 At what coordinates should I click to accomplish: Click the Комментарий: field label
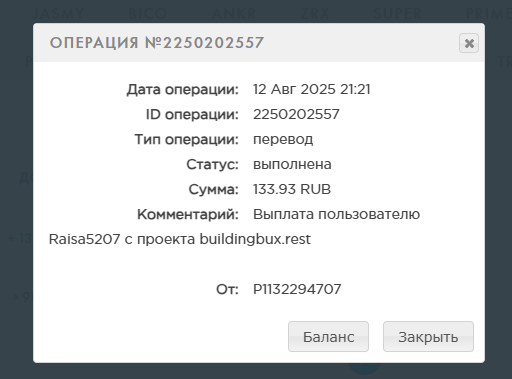[188, 214]
